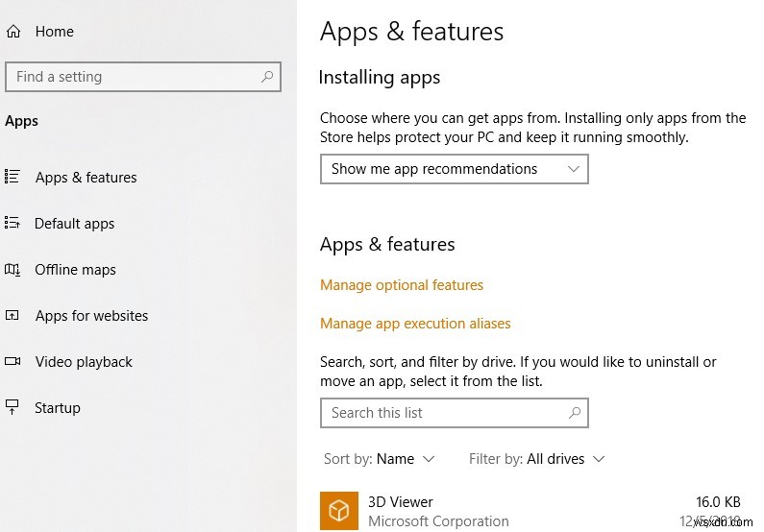The width and height of the screenshot is (764, 532).
Task: Click the Installing apps heading
Action: [380, 78]
